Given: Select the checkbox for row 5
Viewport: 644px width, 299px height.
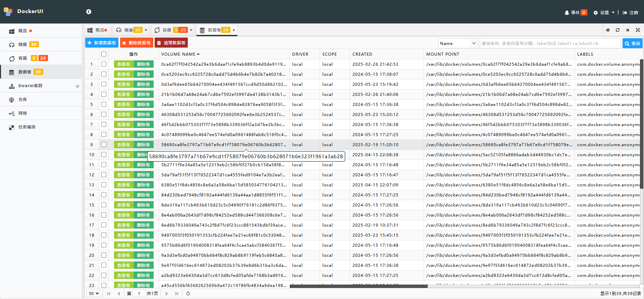Looking at the screenshot, I should pos(104,104).
